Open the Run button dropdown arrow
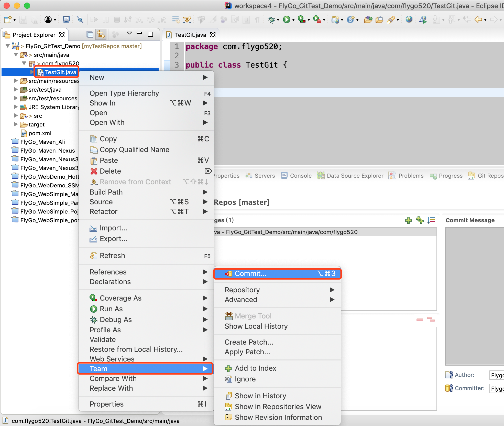Screen dimensions: 504x426 293,20
